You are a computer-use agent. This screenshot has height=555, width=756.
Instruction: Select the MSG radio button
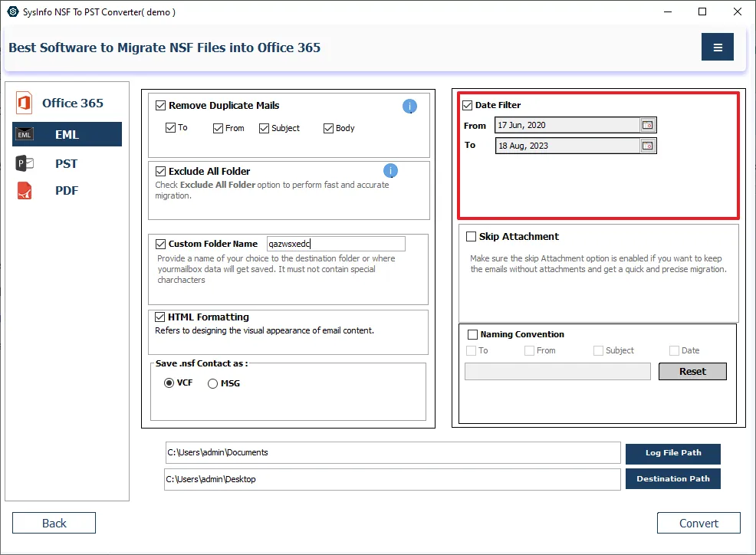[213, 383]
